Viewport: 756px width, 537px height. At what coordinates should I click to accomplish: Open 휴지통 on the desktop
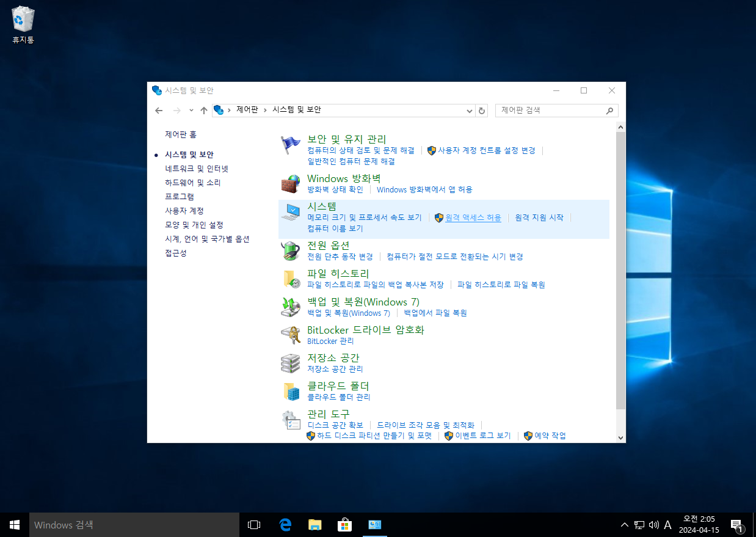coord(23,25)
